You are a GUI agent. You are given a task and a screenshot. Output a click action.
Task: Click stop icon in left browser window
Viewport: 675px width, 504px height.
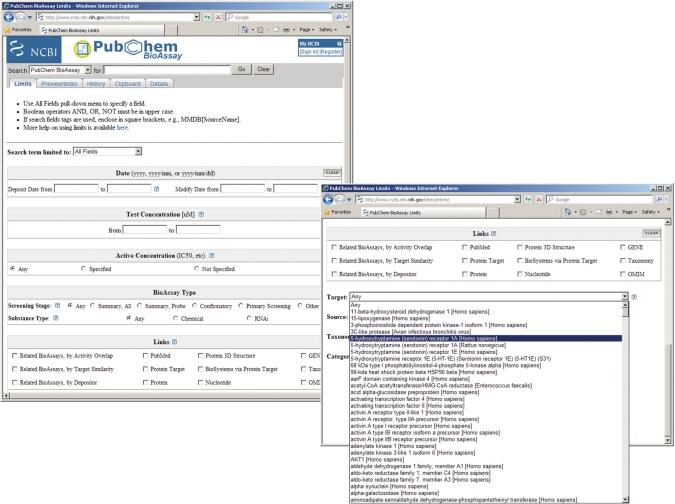click(218, 18)
